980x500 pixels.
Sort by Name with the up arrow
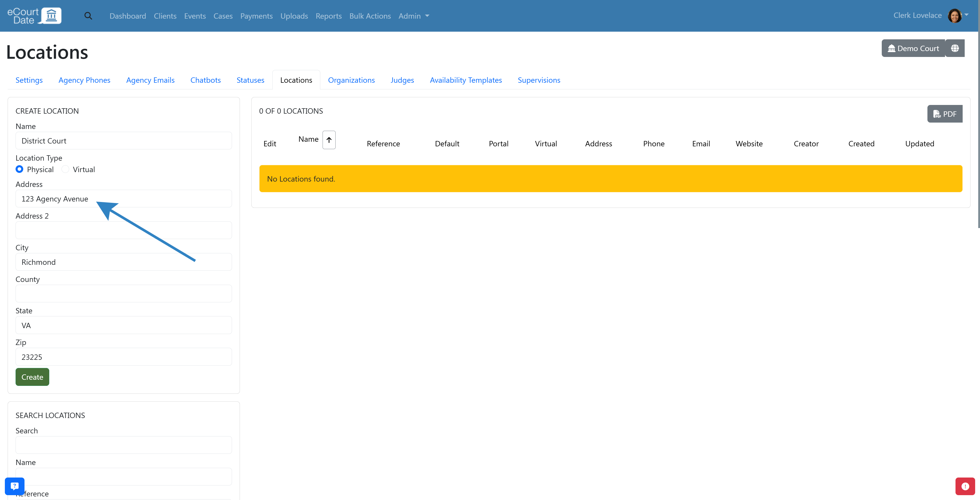coord(329,140)
